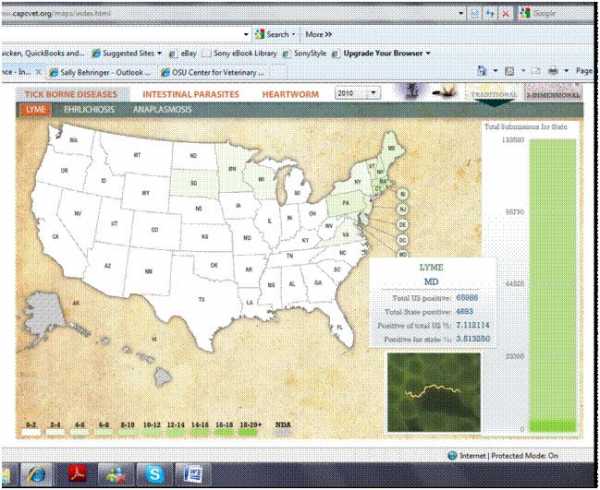
Task: Open the Sony eBook Library favorite
Action: point(245,52)
